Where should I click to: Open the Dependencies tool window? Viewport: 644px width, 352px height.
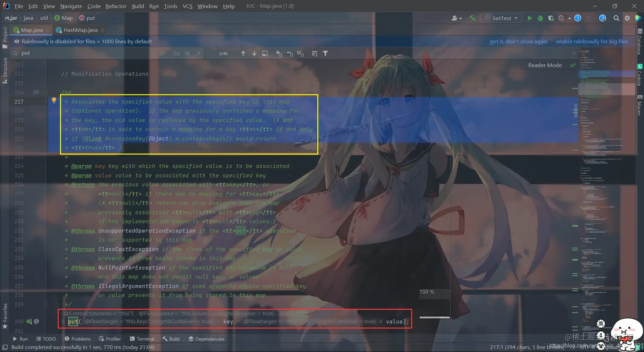[206, 339]
